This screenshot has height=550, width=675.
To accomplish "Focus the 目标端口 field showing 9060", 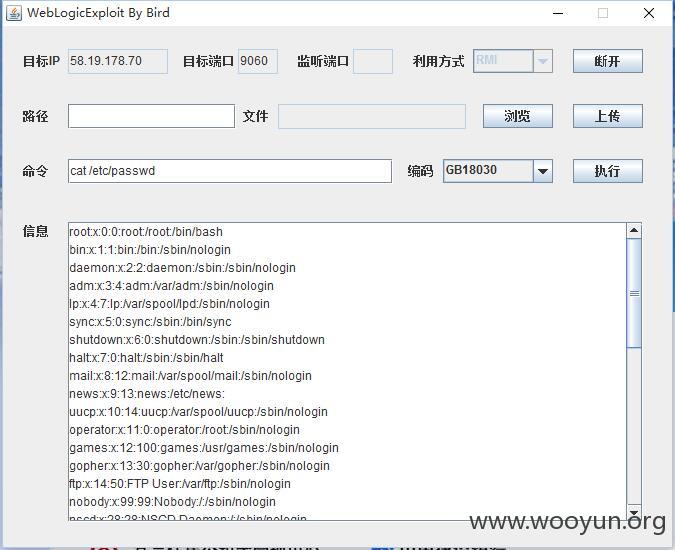I will click(258, 61).
